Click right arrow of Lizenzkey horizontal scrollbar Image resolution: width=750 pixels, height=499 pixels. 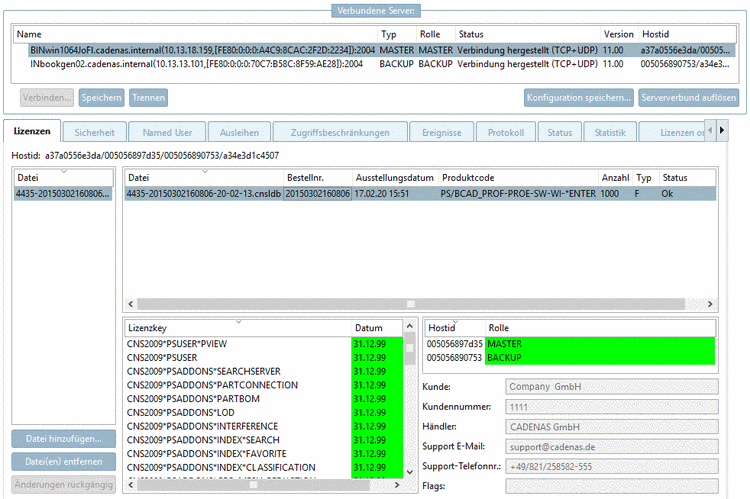click(x=397, y=485)
